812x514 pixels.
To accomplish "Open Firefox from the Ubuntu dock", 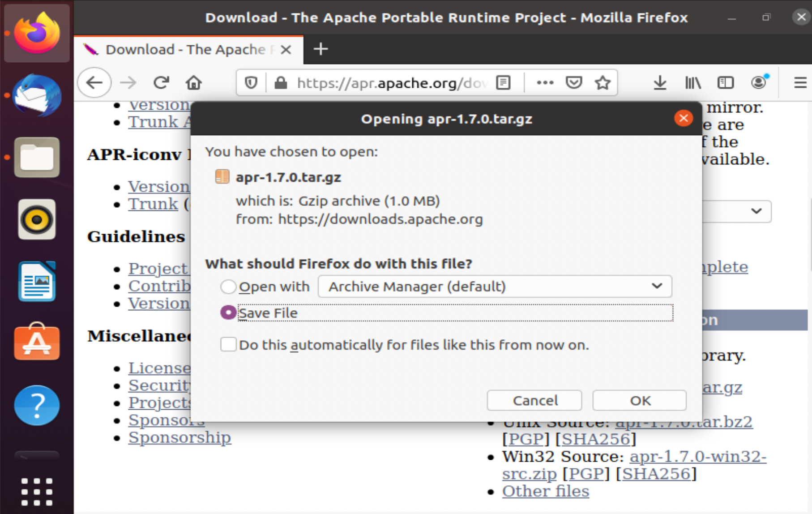I will tap(37, 33).
